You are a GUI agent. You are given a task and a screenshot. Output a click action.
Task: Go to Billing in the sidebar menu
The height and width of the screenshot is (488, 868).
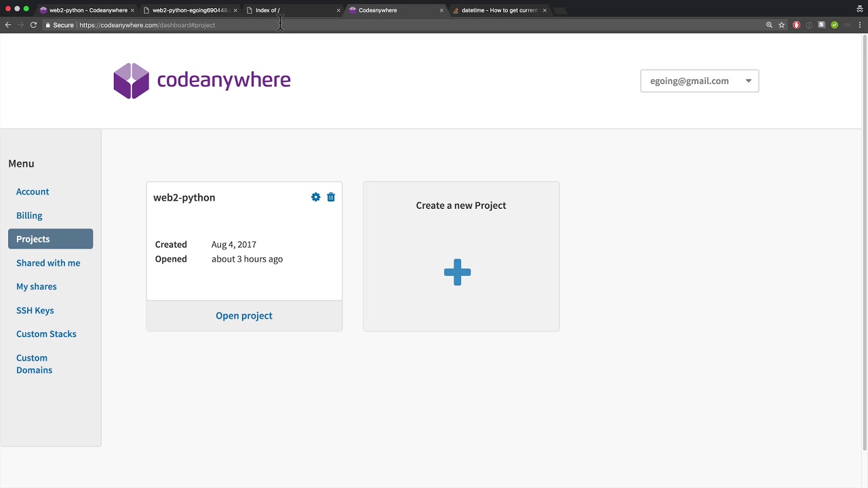tap(29, 216)
